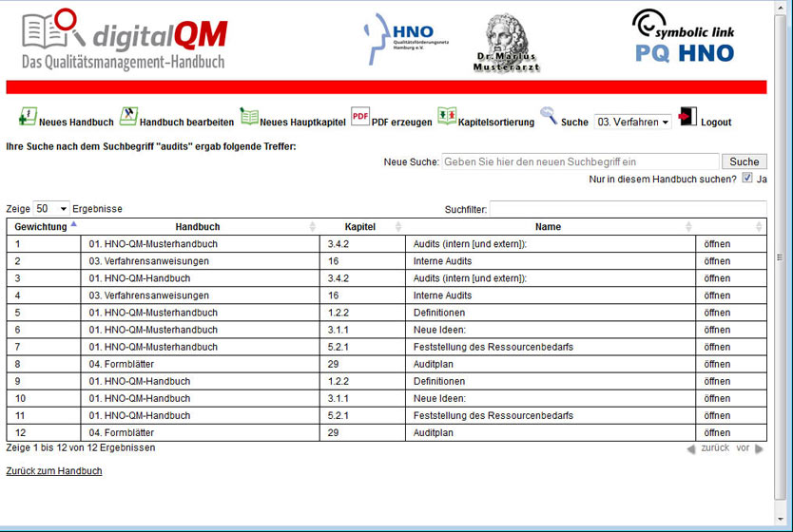Go to next page with vor
Screen dimensions: 793x532
(749, 448)
